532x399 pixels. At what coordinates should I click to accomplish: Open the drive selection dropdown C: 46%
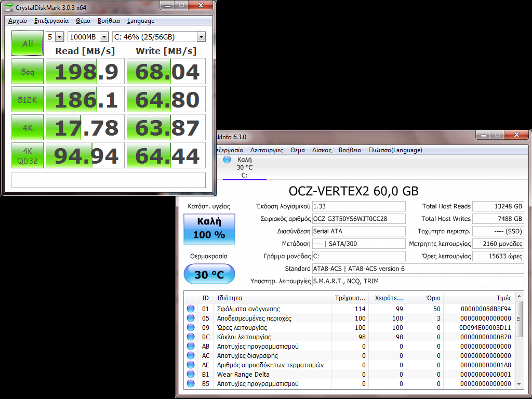159,37
